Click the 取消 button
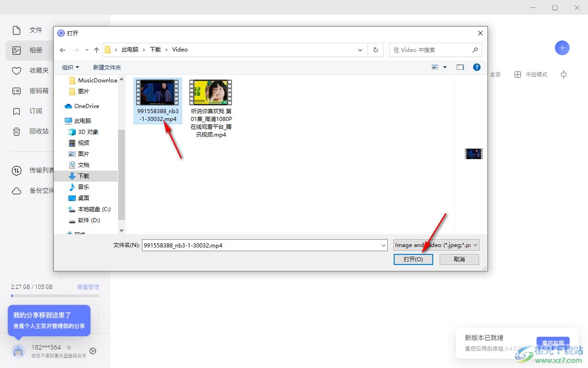Screen dimensions: 588x368 pos(459,259)
